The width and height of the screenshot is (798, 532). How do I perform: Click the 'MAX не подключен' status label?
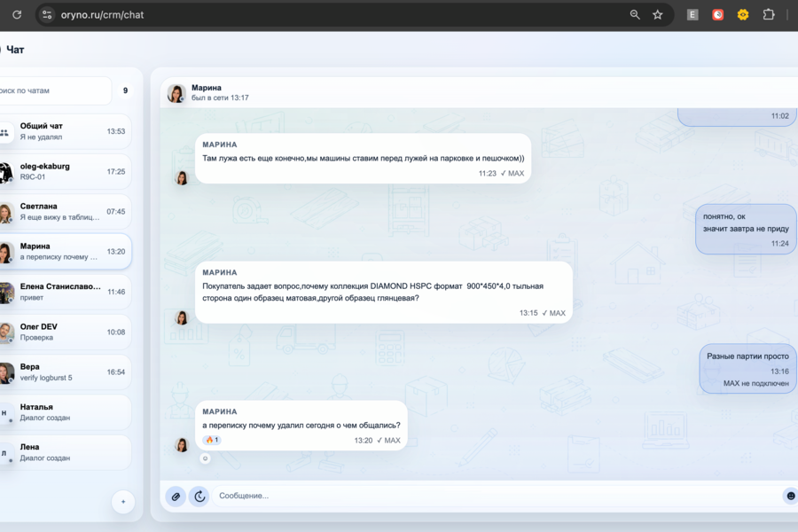(755, 383)
